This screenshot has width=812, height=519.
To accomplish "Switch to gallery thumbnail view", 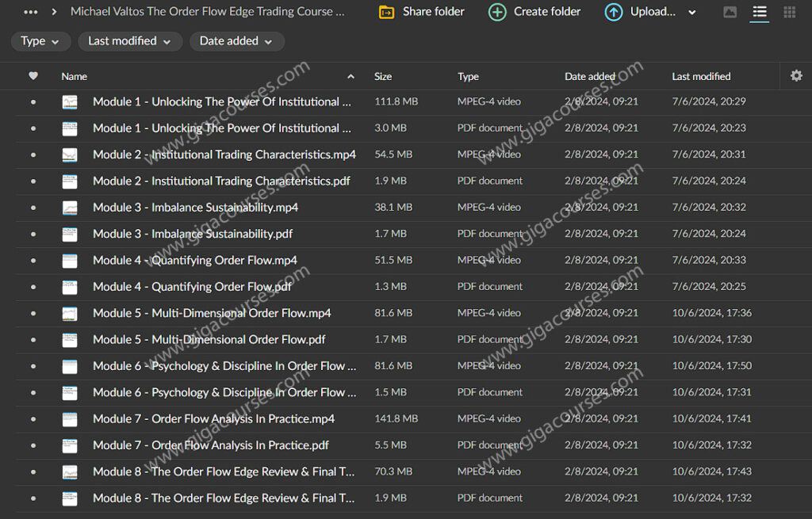I will (730, 12).
